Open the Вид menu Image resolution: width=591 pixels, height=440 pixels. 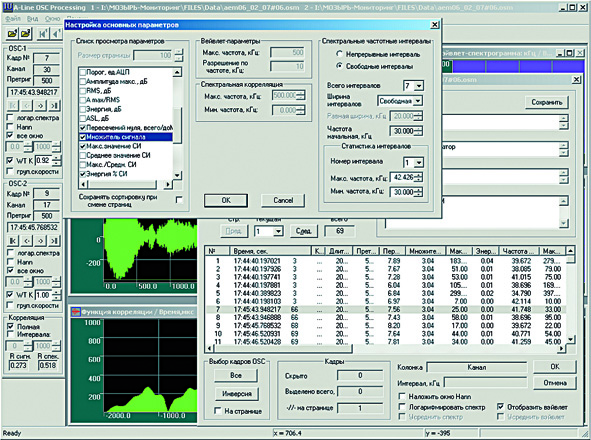pos(32,18)
